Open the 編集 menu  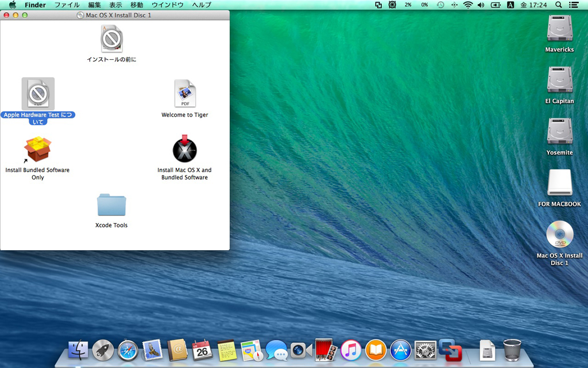[x=95, y=5]
